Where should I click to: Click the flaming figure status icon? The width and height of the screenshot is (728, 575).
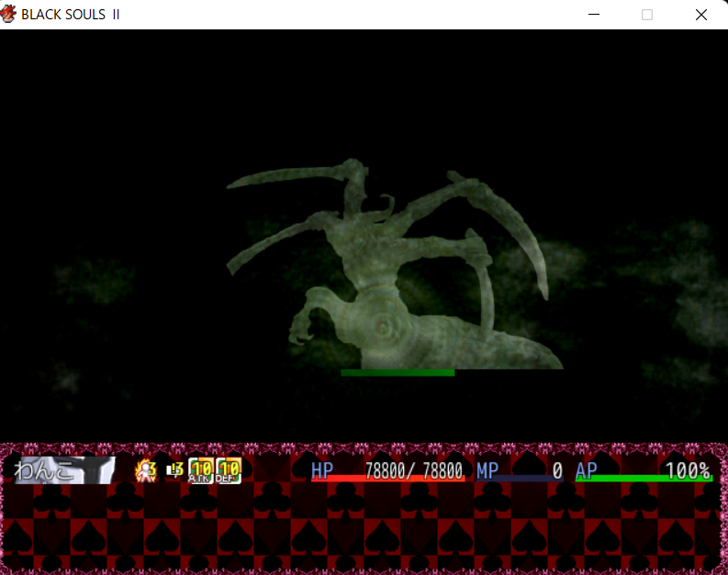(145, 471)
